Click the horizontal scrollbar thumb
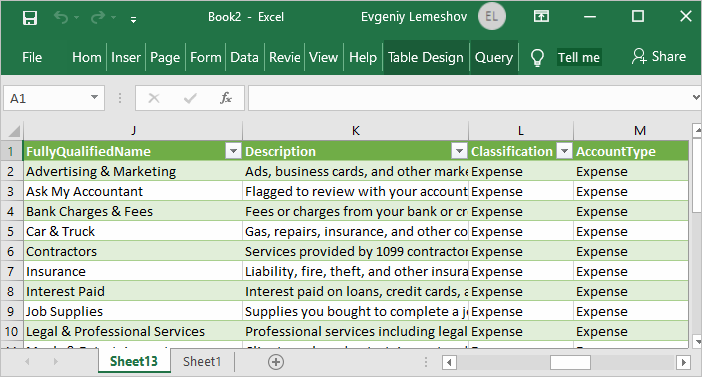 [x=570, y=362]
